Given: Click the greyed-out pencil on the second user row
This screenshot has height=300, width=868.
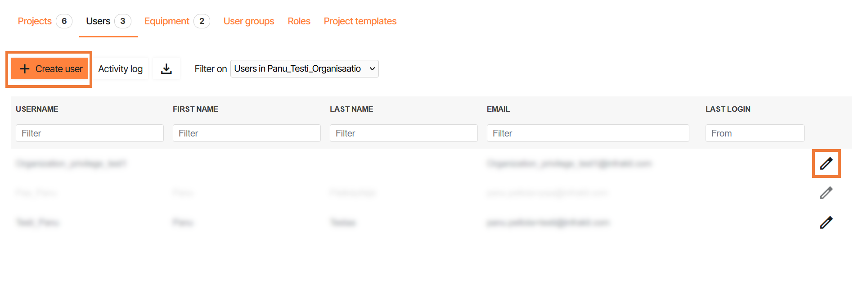Looking at the screenshot, I should click(826, 193).
